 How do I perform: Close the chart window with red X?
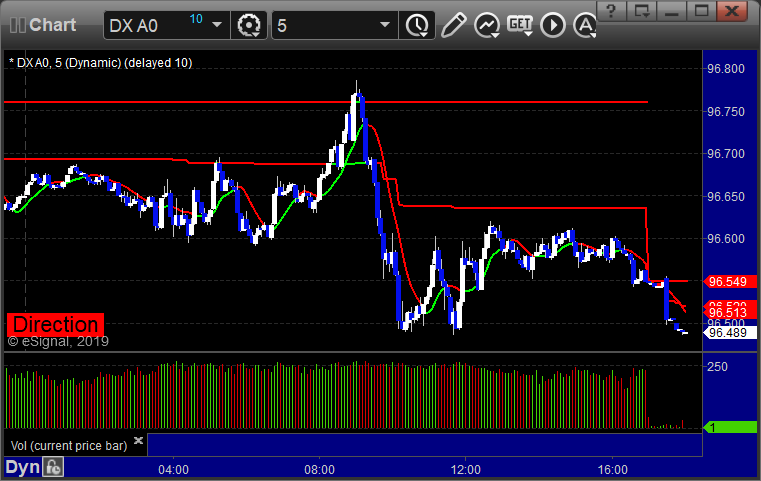(732, 11)
